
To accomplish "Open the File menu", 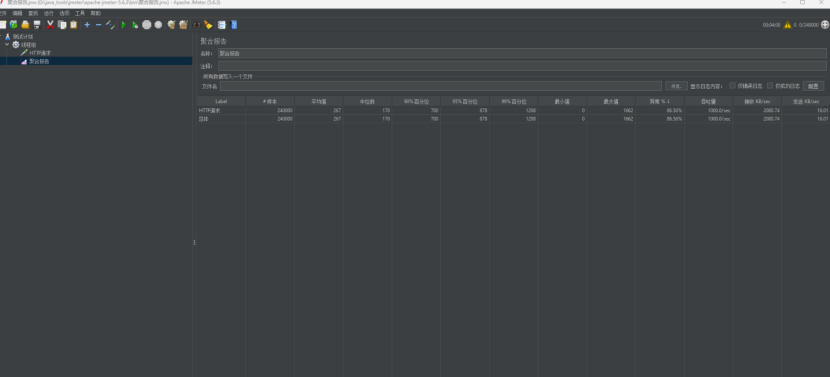I will click(3, 13).
